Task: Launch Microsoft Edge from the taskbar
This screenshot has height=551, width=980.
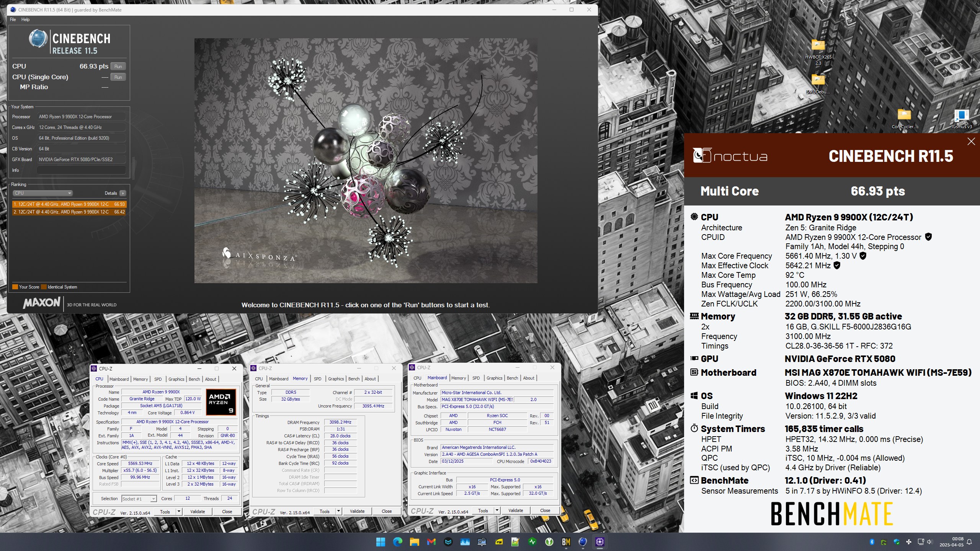Action: coord(397,542)
